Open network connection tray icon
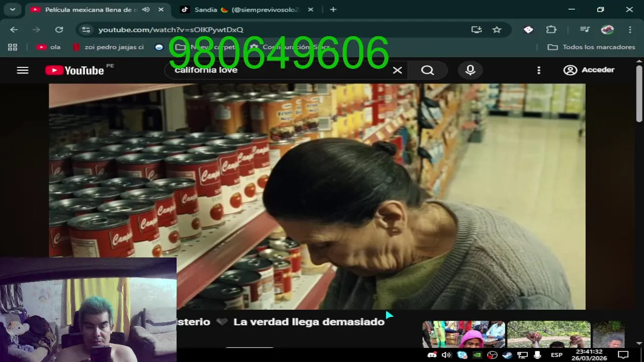This screenshot has height=362, width=644. pyautogui.click(x=523, y=355)
